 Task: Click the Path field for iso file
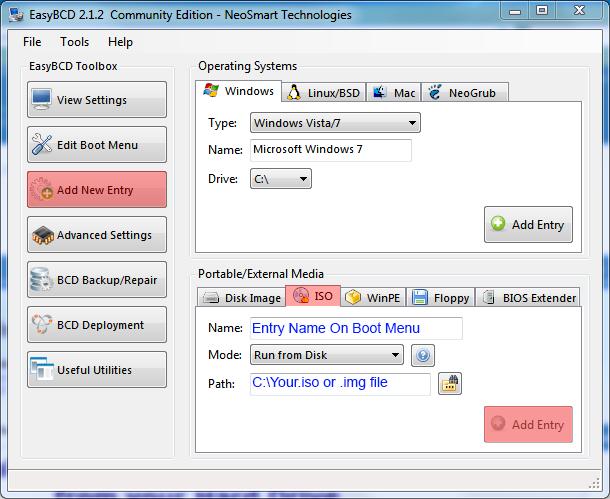(x=340, y=383)
